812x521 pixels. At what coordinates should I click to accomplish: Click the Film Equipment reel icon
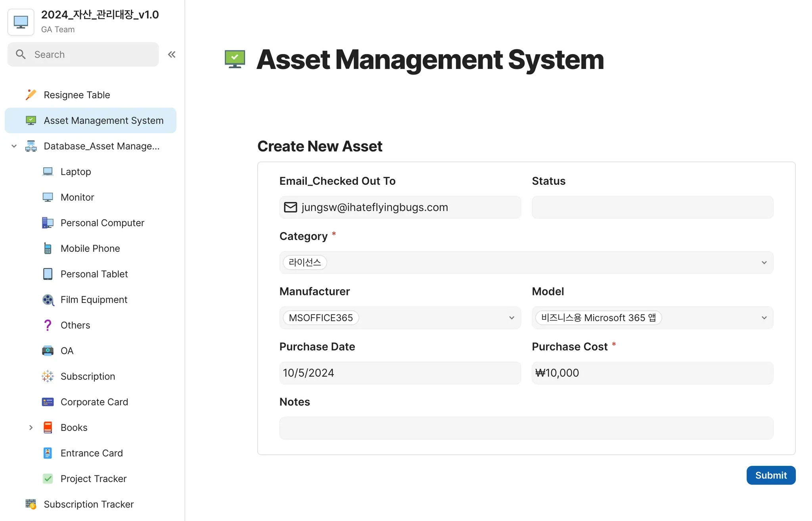48,300
